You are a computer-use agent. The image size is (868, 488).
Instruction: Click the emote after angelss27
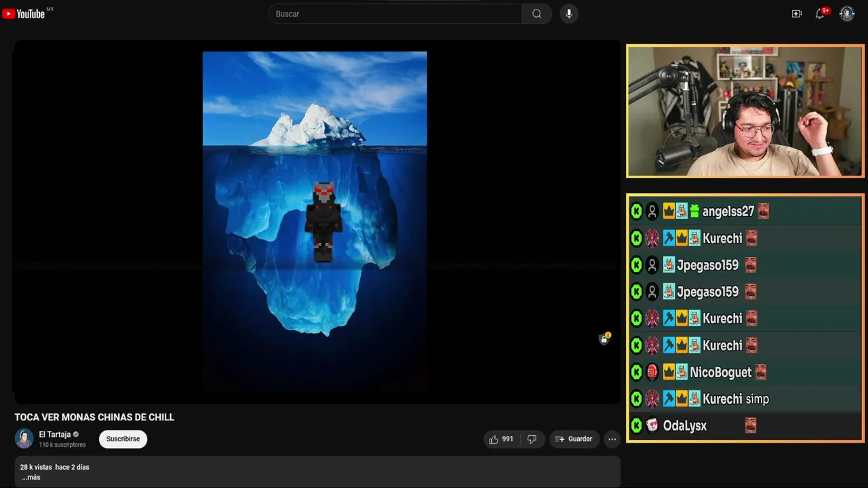[x=764, y=211]
